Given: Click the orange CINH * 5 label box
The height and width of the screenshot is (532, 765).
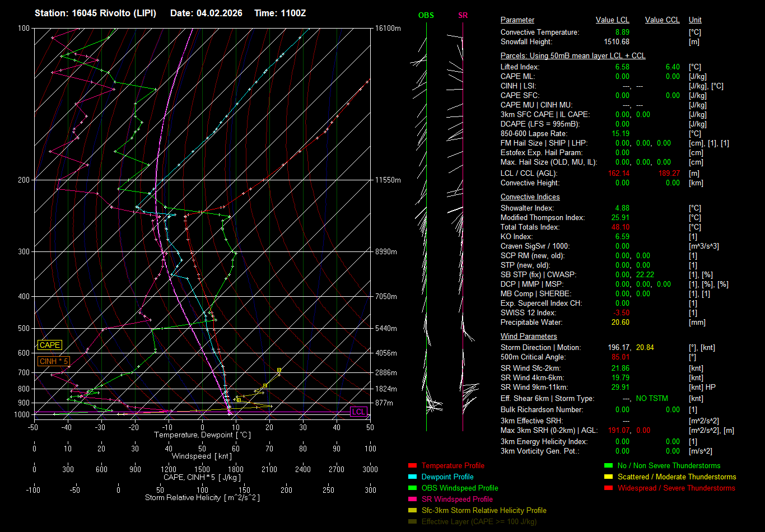Looking at the screenshot, I should (x=53, y=362).
